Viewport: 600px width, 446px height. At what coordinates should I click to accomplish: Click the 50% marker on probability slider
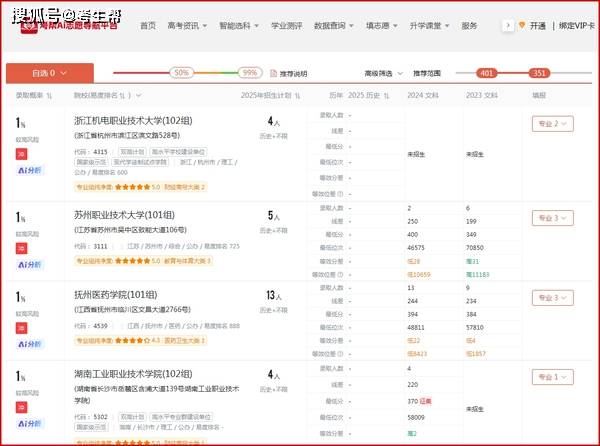click(181, 73)
